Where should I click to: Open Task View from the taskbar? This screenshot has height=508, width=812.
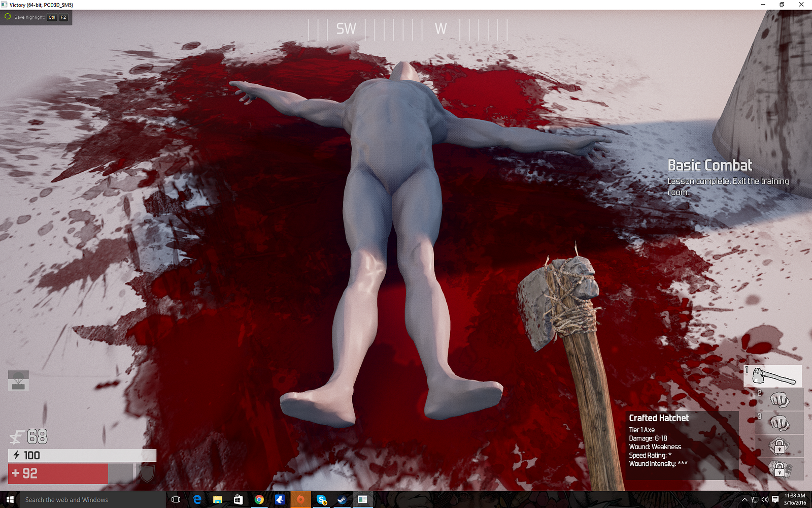[176, 499]
